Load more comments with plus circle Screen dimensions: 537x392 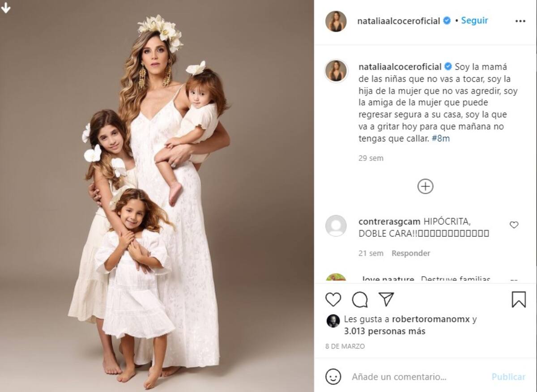tap(425, 186)
